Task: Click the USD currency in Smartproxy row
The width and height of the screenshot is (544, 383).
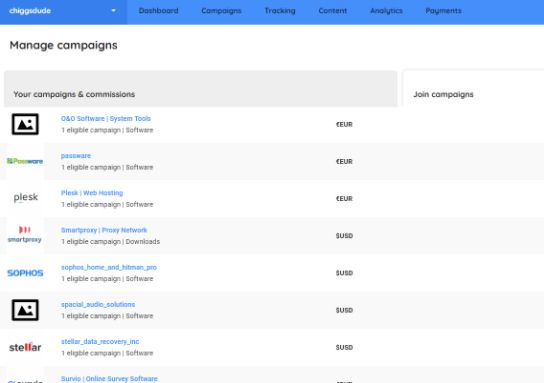Action: pyautogui.click(x=344, y=236)
